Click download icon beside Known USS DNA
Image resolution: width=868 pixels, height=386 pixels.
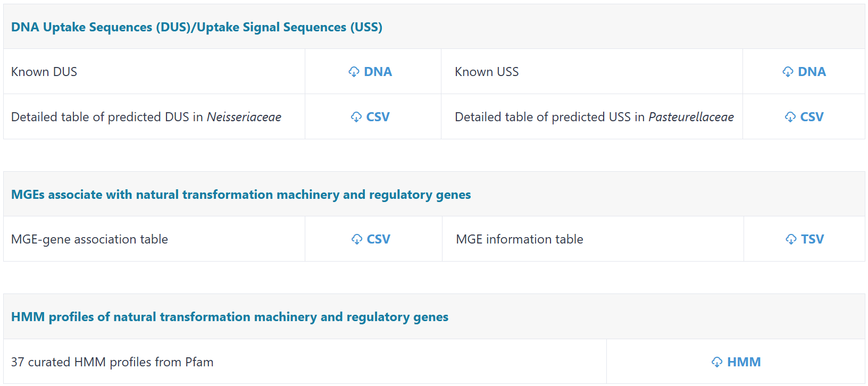pyautogui.click(x=788, y=72)
